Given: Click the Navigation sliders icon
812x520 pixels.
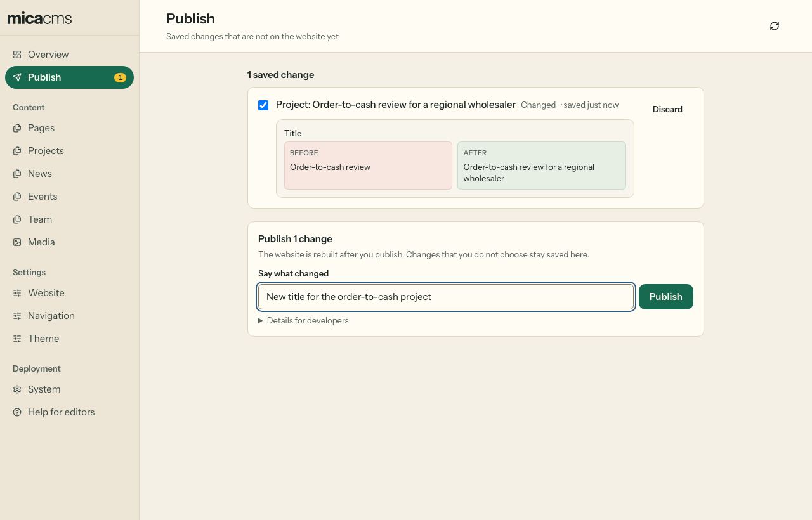Looking at the screenshot, I should 17,316.
